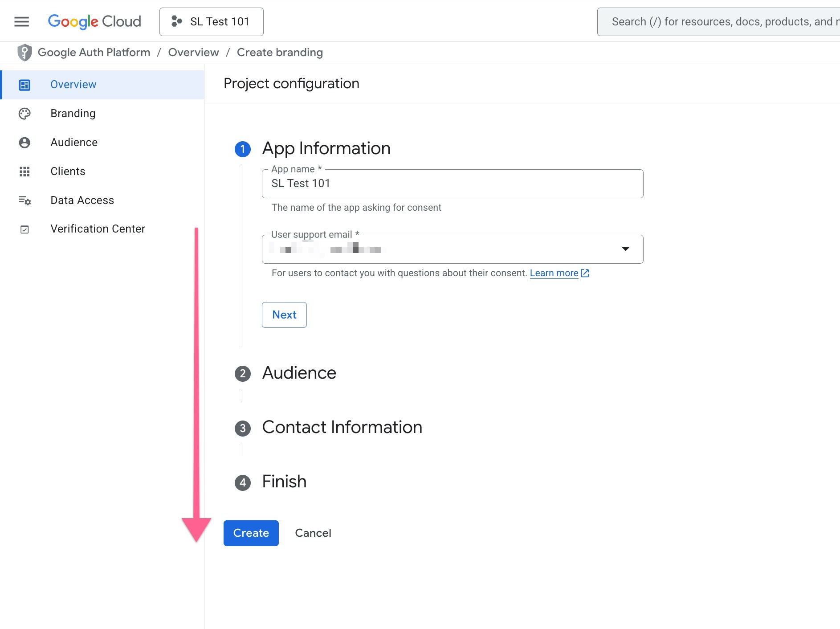This screenshot has height=629, width=840.
Task: Click the Verification Center checkbox icon
Action: click(x=24, y=229)
